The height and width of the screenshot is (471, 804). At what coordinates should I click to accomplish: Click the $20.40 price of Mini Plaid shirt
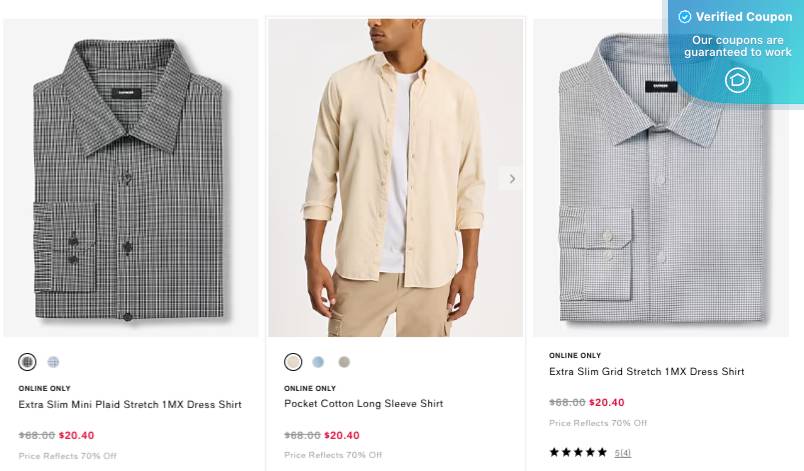tap(77, 436)
